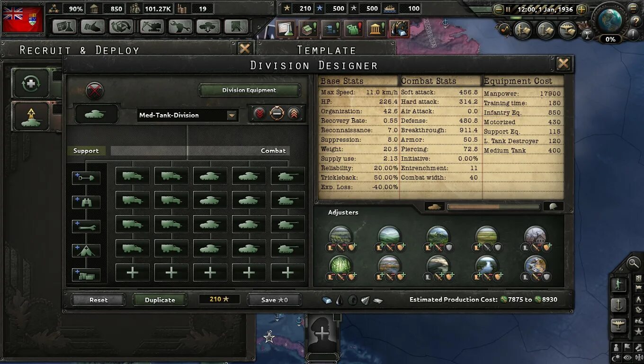Viewport: 644px width, 364px height.
Task: Set template to high equipment priority
Action: 294,114
